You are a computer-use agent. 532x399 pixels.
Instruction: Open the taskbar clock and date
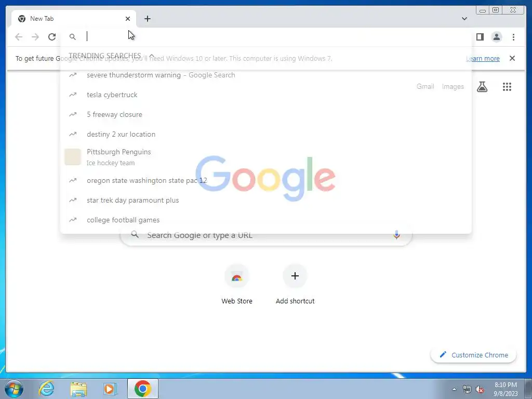[506, 389]
